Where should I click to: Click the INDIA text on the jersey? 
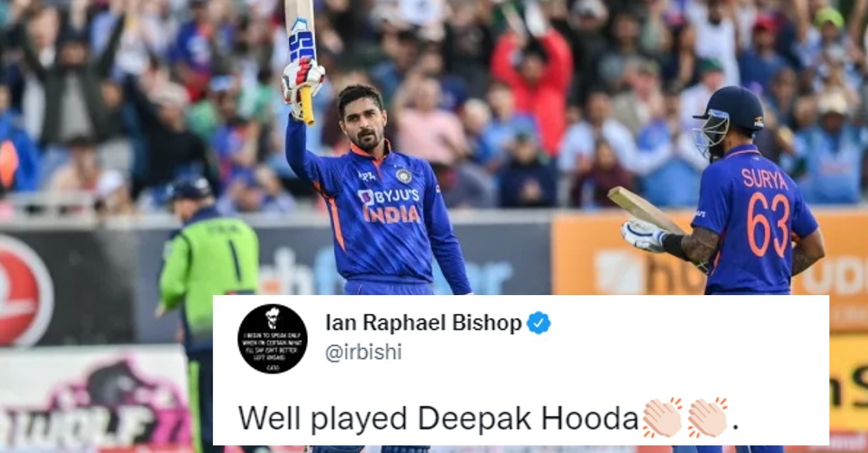pyautogui.click(x=392, y=214)
